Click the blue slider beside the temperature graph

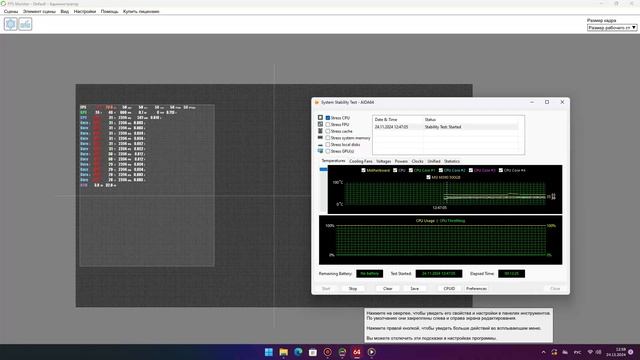323,169
